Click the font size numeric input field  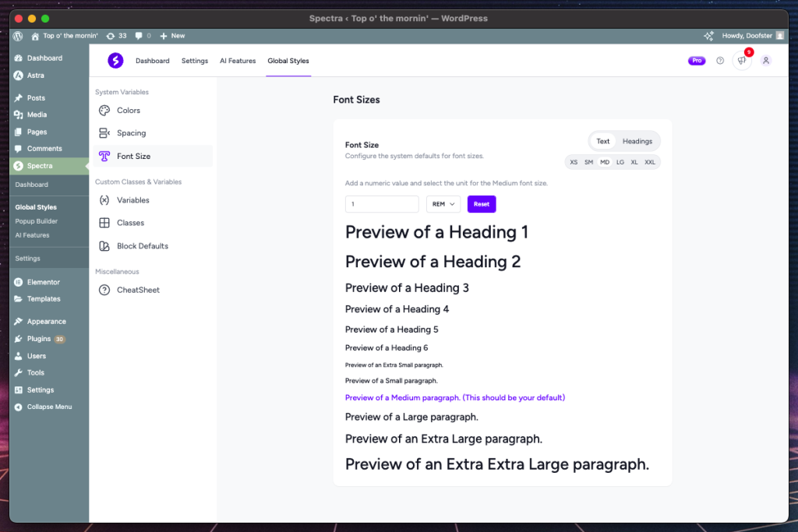click(x=382, y=204)
